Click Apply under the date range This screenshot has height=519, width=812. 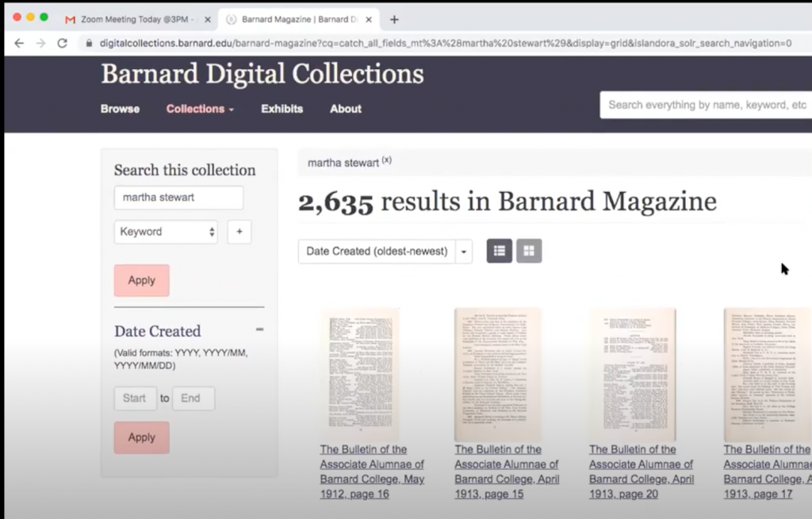tap(142, 437)
